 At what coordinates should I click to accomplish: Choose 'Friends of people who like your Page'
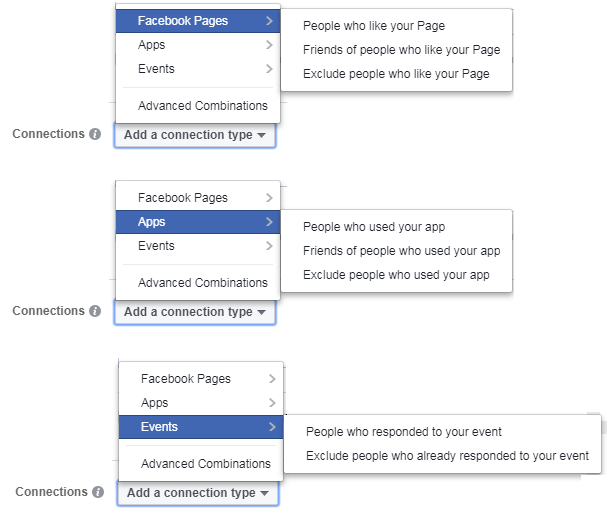pos(401,50)
